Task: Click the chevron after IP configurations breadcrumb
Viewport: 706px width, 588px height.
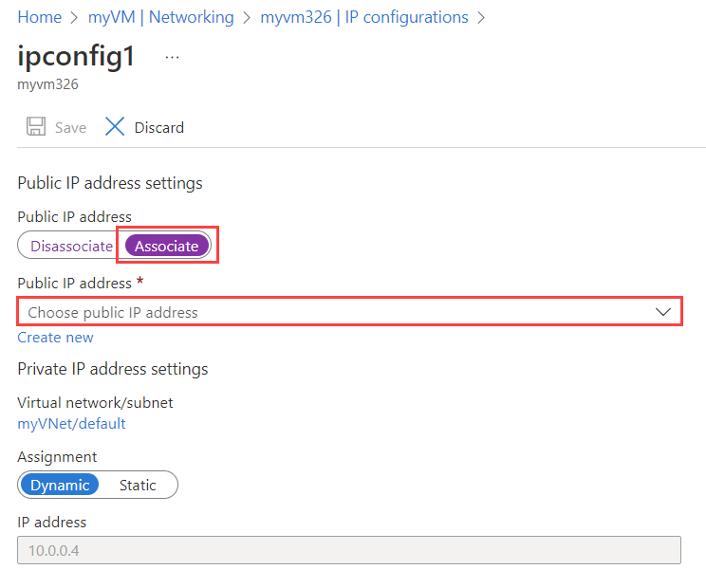Action: pyautogui.click(x=481, y=17)
